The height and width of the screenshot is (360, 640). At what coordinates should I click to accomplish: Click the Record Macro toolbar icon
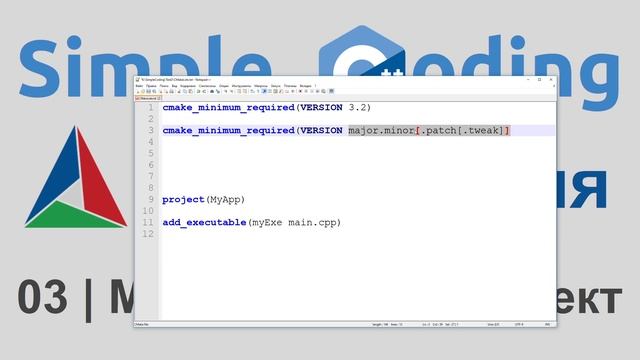(300, 91)
